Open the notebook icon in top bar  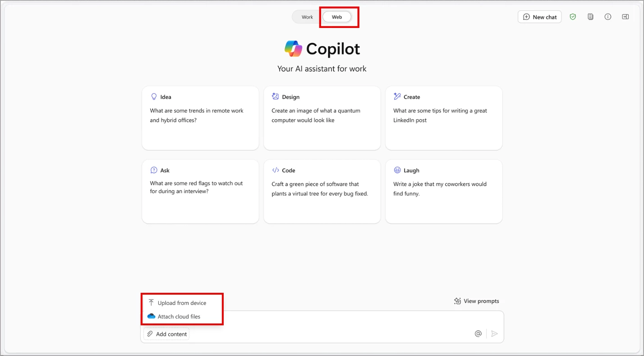click(590, 17)
